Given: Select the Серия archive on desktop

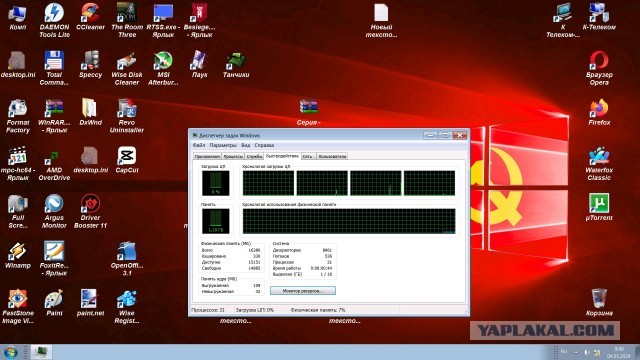Looking at the screenshot, I should [308, 112].
